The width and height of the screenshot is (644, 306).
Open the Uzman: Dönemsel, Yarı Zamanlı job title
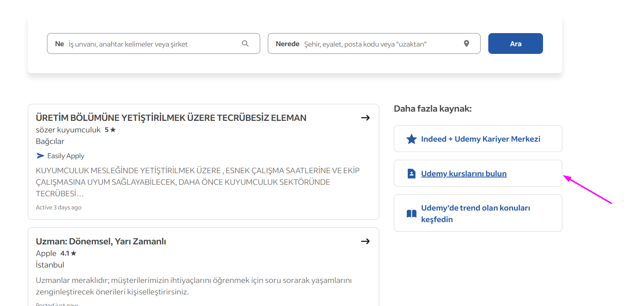pos(101,241)
